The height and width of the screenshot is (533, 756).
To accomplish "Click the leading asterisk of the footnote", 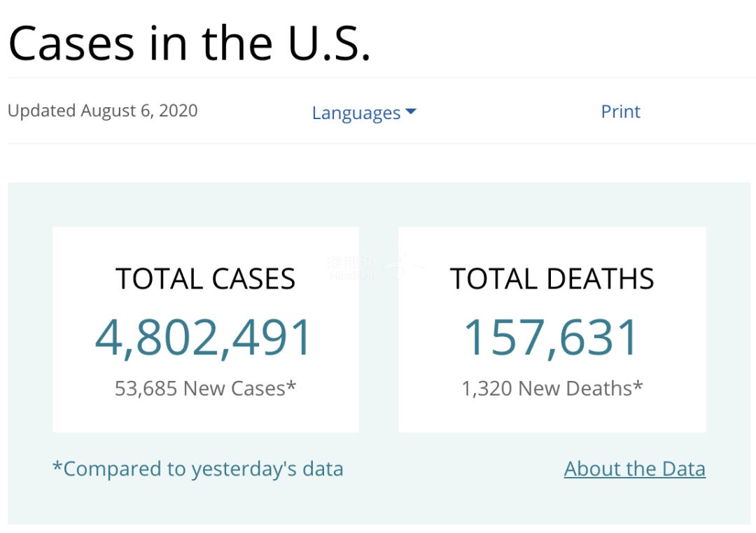I will point(57,465).
